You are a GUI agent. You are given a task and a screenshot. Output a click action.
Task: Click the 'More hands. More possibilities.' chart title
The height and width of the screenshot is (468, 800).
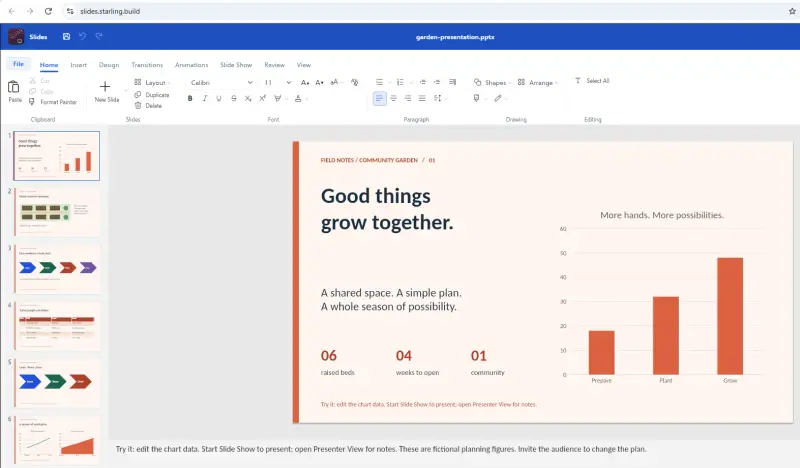pyautogui.click(x=662, y=215)
